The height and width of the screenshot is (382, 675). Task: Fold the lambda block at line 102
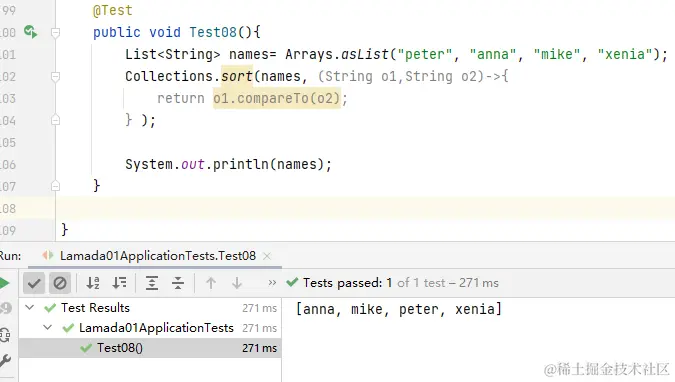[55, 77]
